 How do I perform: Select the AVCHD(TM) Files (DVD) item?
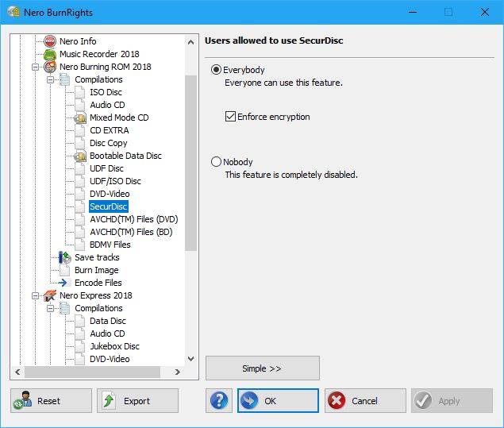pyautogui.click(x=134, y=219)
